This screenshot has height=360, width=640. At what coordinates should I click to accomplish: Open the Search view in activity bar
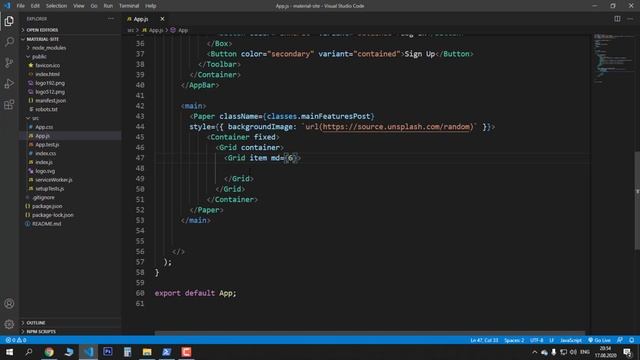click(x=9, y=42)
